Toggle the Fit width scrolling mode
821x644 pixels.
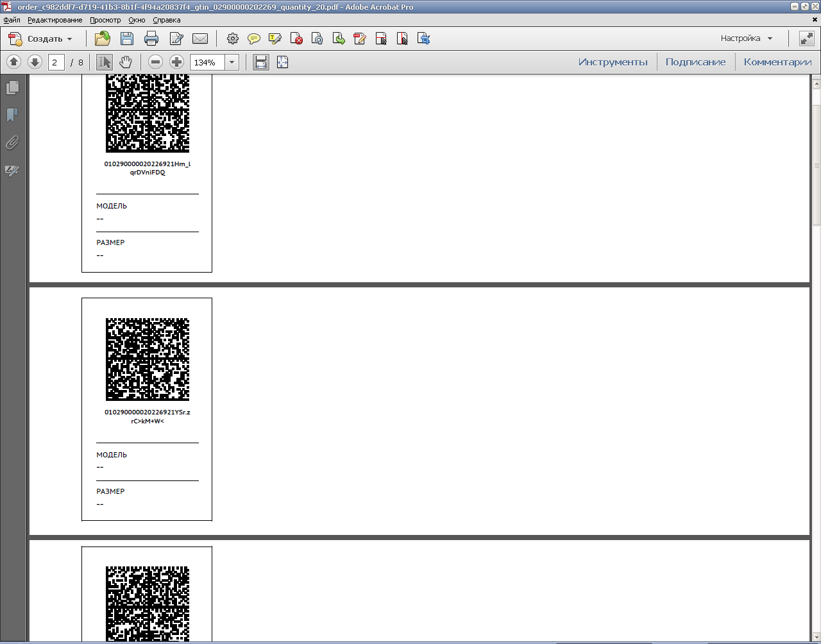click(x=260, y=62)
